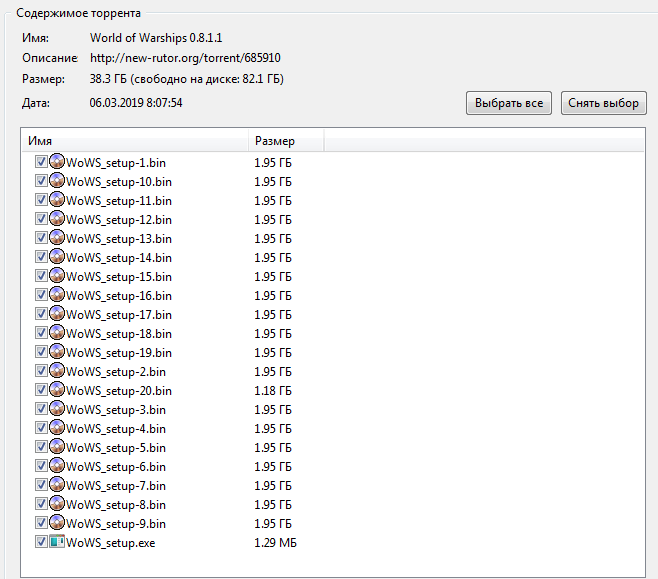Click the torrent name 'World of Warships 0.8.1.1'
Viewport: 658px width, 579px height.
(x=156, y=38)
